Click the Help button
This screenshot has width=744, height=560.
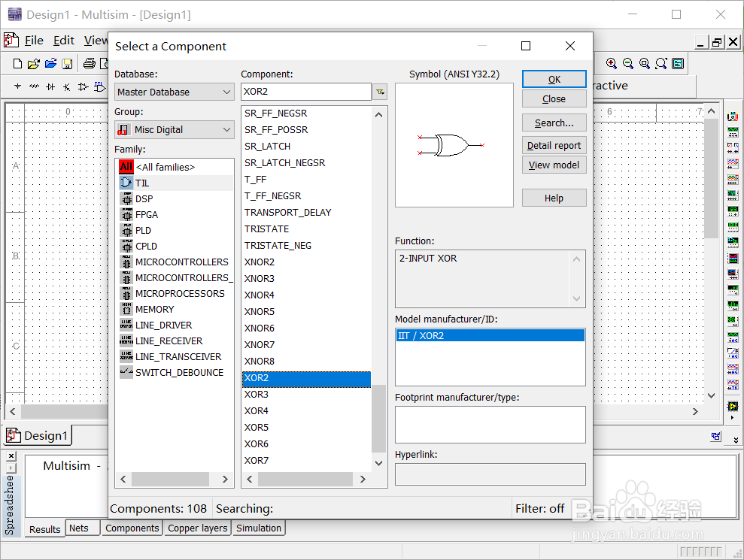[554, 198]
